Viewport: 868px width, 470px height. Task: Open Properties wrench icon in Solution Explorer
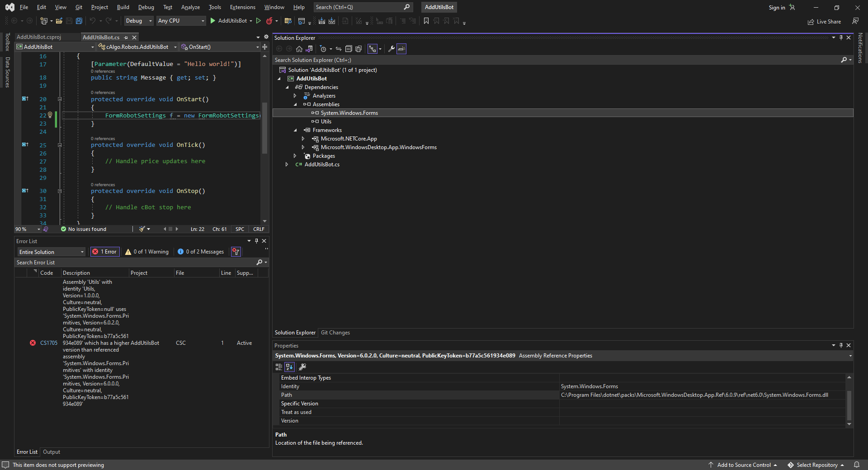click(392, 49)
